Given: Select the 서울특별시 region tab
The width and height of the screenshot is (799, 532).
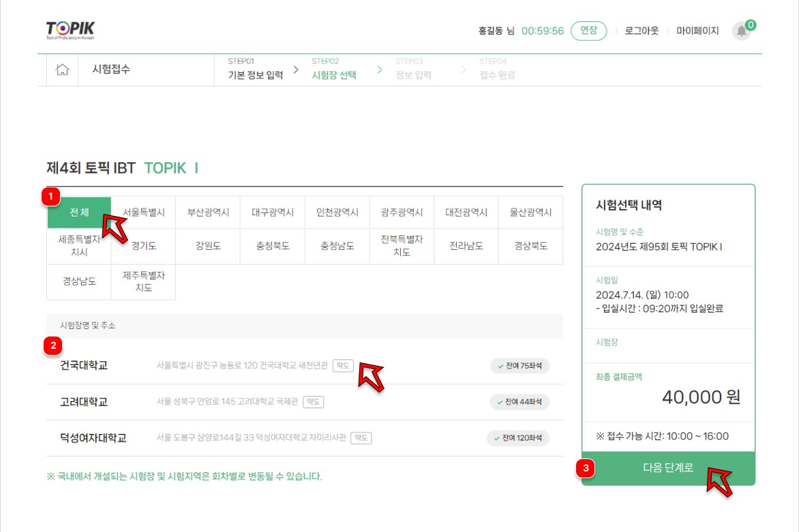Looking at the screenshot, I should click(144, 213).
